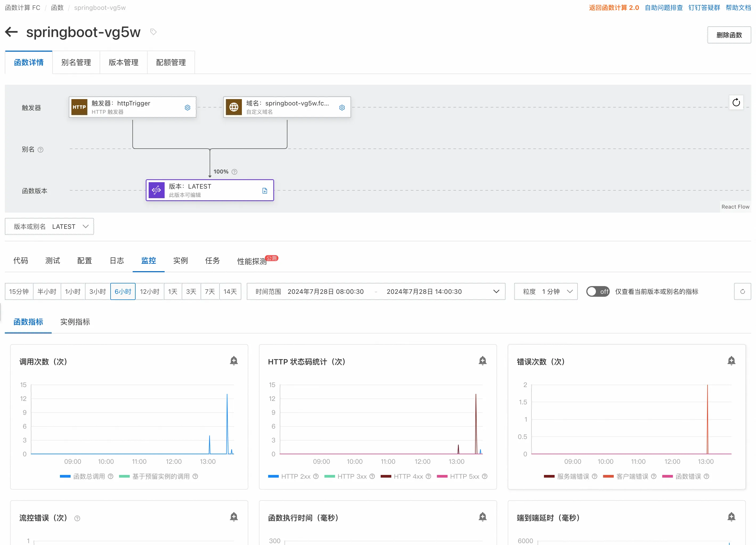The image size is (756, 545).
Task: Toggle 基于预留实例的调用 legend series
Action: click(x=154, y=476)
